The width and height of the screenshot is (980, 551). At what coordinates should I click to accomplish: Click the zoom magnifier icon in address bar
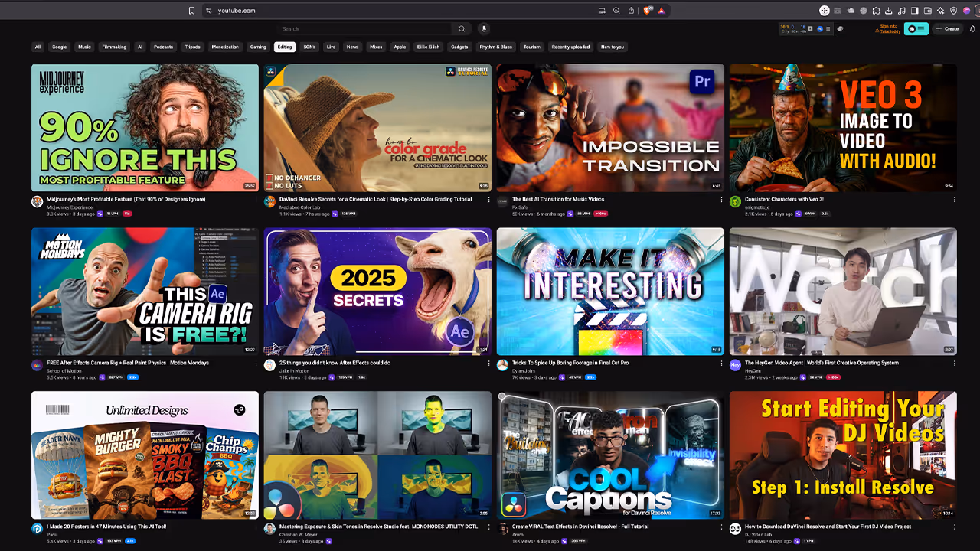click(616, 11)
